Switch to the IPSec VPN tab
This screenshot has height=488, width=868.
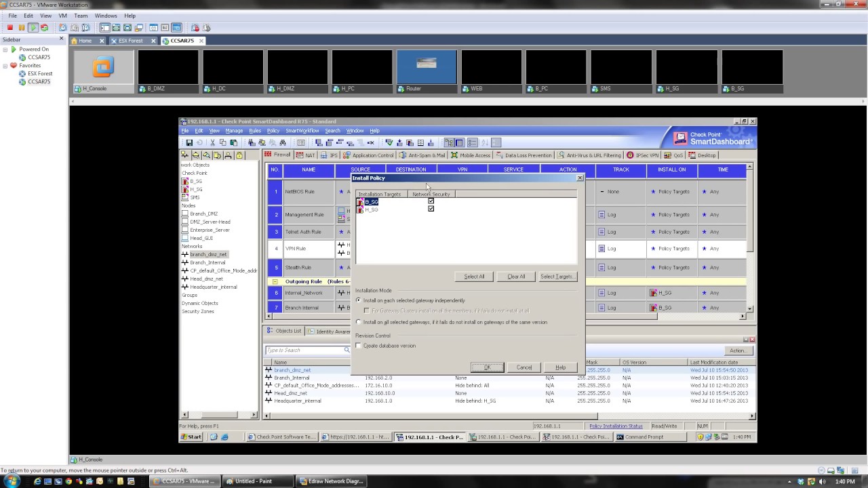tap(643, 155)
